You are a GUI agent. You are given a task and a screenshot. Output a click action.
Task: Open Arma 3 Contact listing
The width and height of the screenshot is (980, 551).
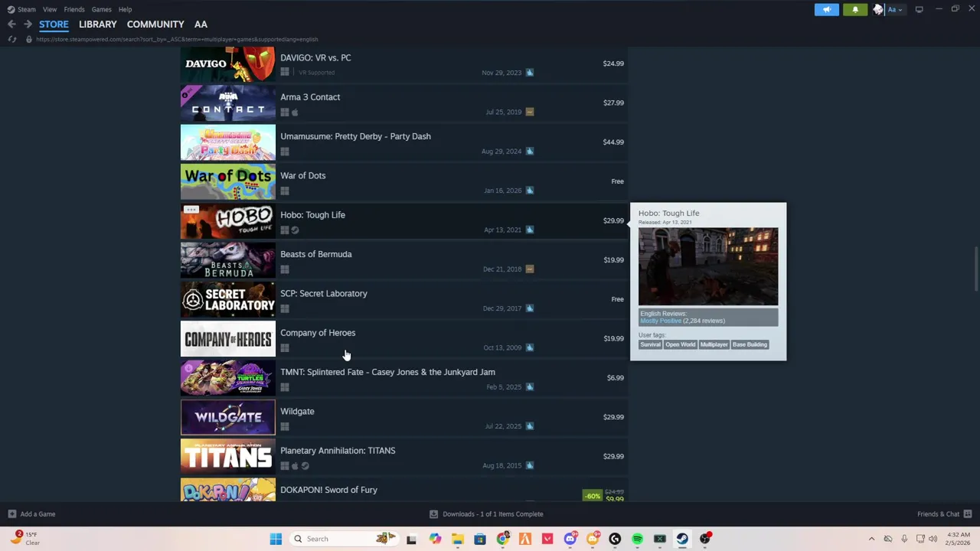coord(404,103)
